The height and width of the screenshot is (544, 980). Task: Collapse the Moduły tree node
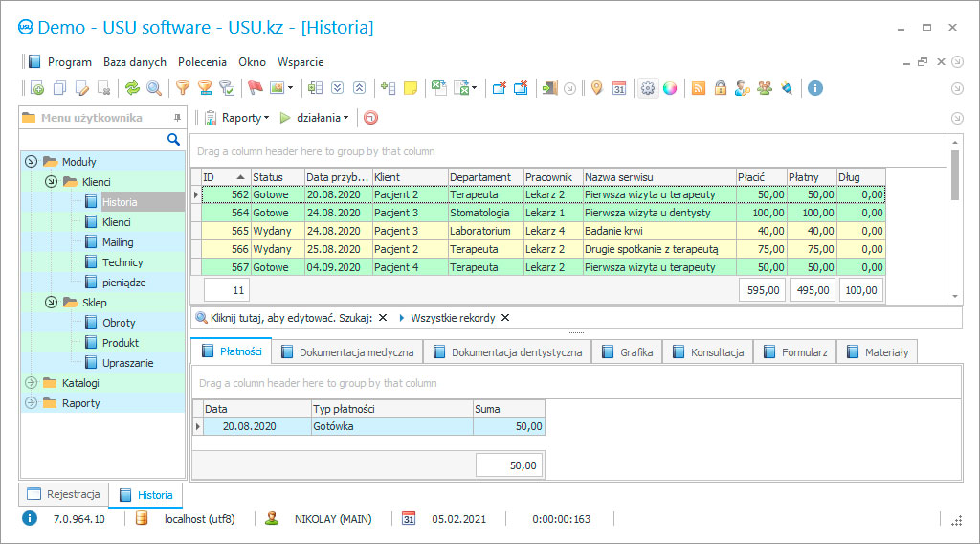[x=31, y=162]
